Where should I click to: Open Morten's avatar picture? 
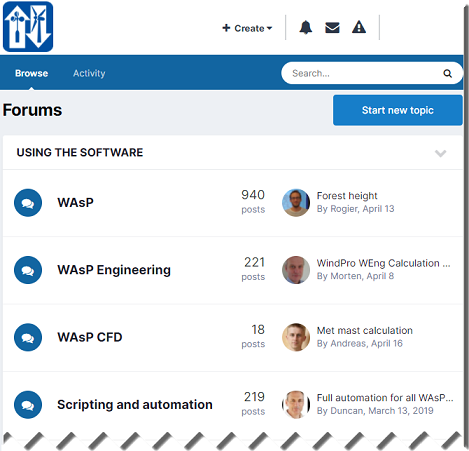[x=296, y=270]
